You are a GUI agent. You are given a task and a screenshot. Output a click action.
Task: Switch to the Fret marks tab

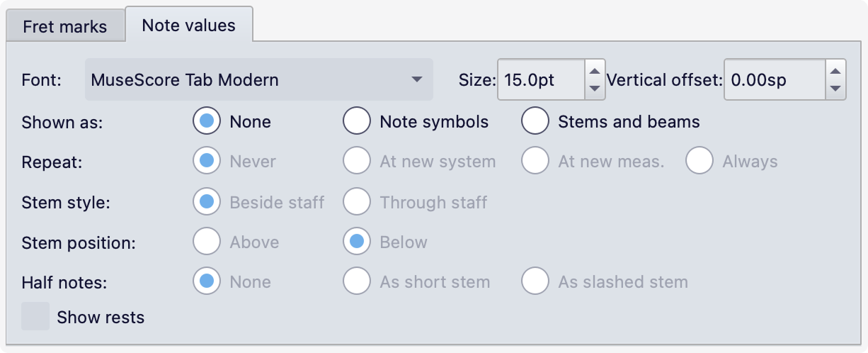(64, 27)
